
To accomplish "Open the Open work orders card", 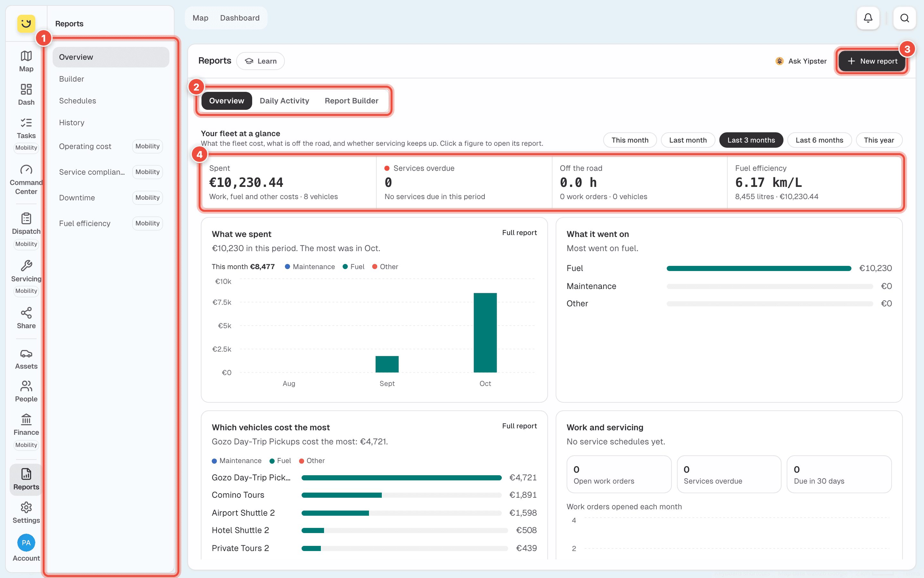I will click(619, 474).
